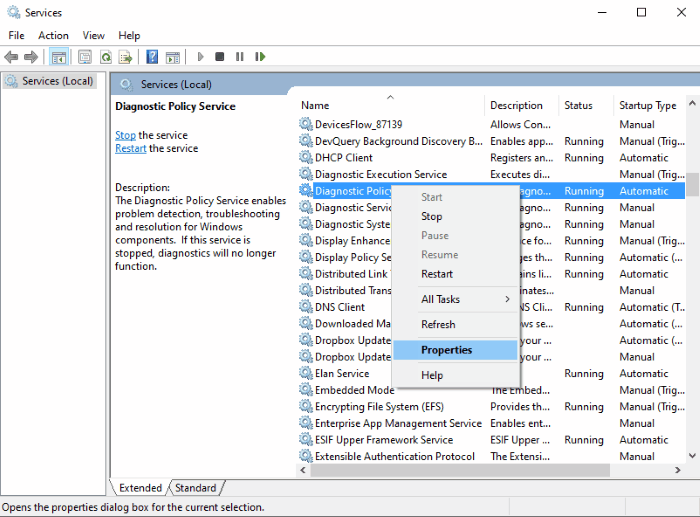Choose Restart in the context menu
This screenshot has height=517, width=700.
click(455, 274)
